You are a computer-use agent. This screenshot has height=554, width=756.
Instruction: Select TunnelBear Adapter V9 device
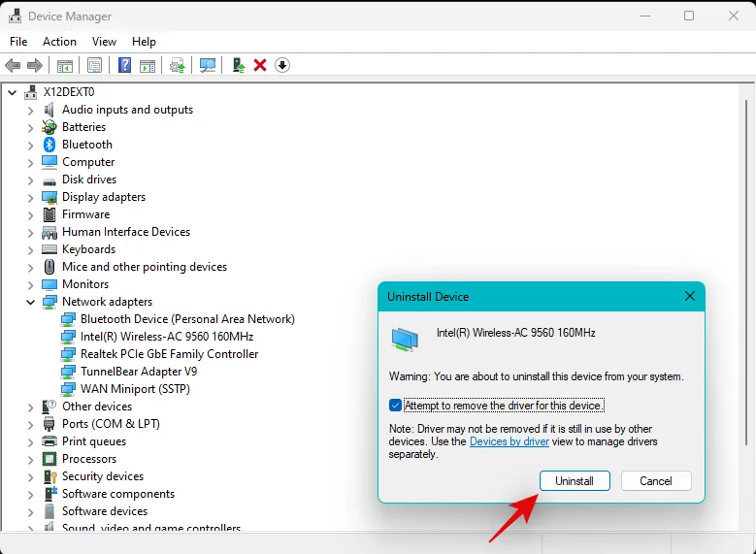[139, 372]
